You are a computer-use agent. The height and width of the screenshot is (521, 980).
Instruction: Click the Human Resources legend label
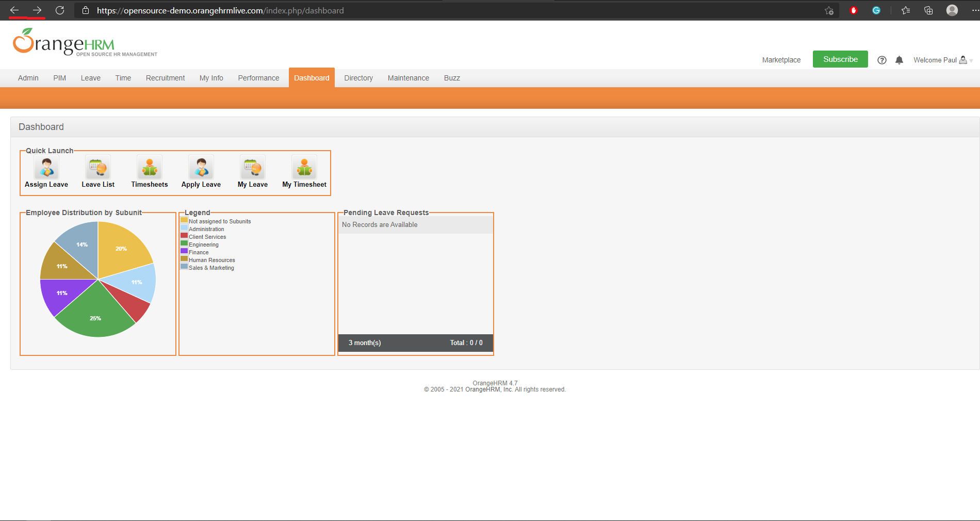(x=212, y=260)
